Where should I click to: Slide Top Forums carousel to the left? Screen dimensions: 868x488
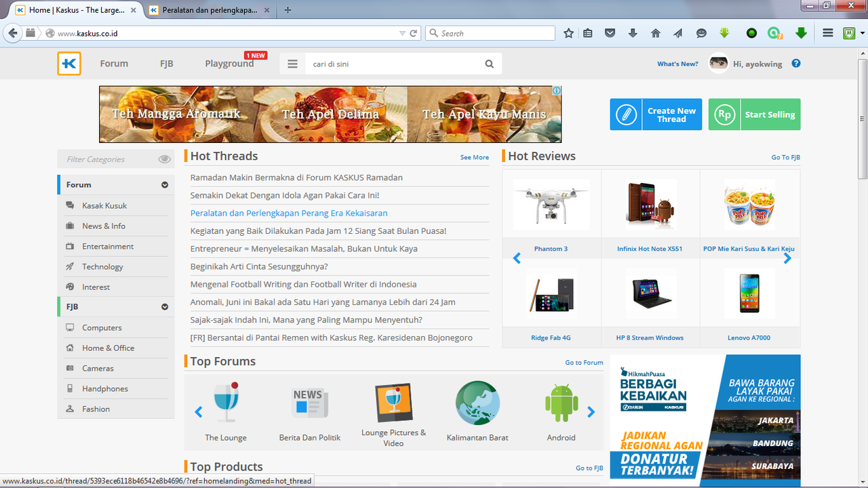click(x=199, y=411)
